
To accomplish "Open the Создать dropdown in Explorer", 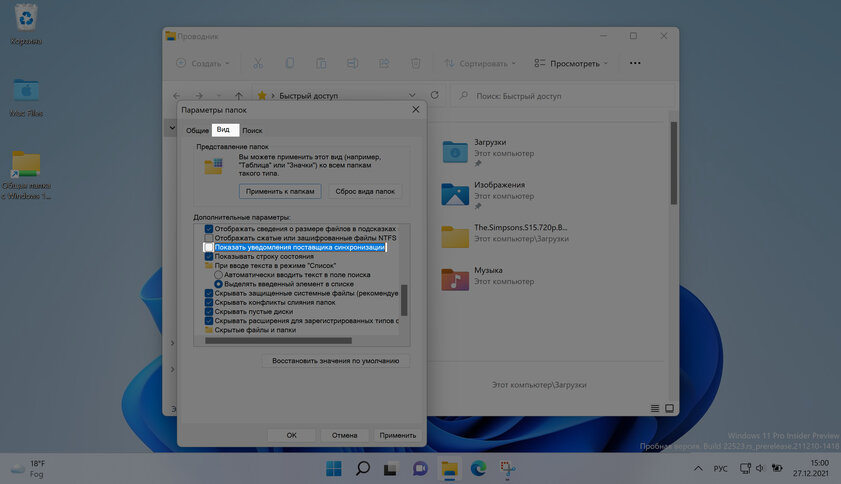I will (203, 63).
